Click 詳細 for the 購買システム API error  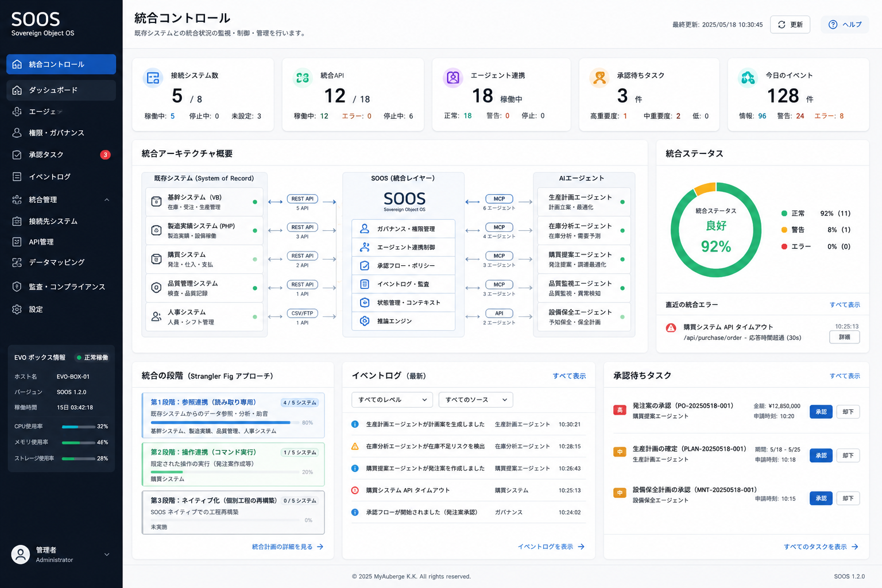tap(845, 337)
